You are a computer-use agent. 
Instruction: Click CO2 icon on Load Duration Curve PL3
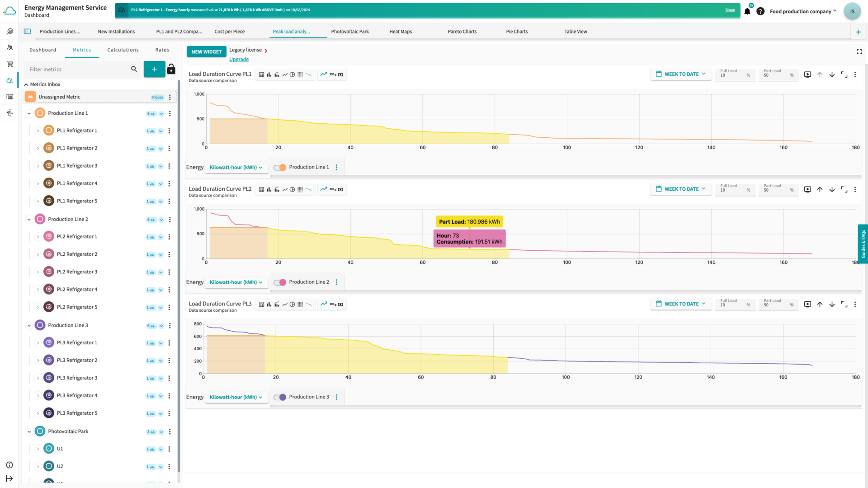click(x=333, y=305)
